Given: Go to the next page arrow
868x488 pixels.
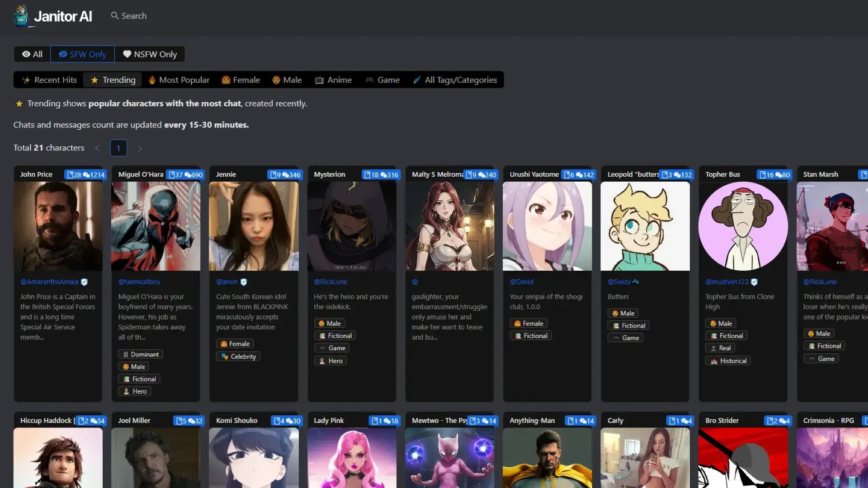Looking at the screenshot, I should [x=140, y=148].
